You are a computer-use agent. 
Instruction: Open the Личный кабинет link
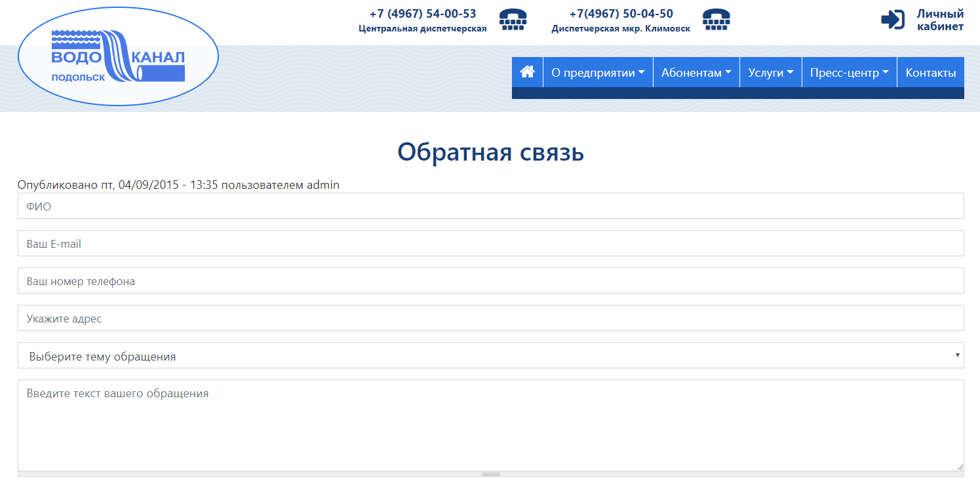click(940, 20)
